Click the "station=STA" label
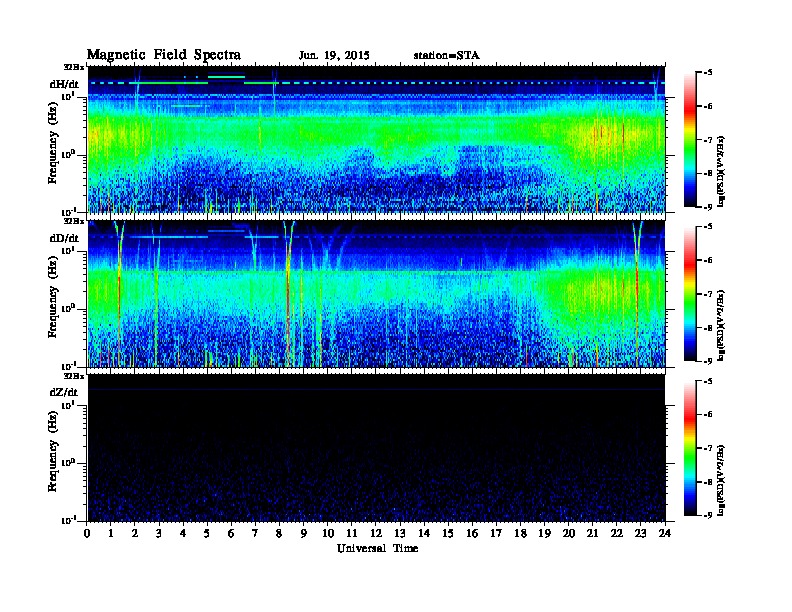The width and height of the screenshot is (792, 612). (446, 56)
